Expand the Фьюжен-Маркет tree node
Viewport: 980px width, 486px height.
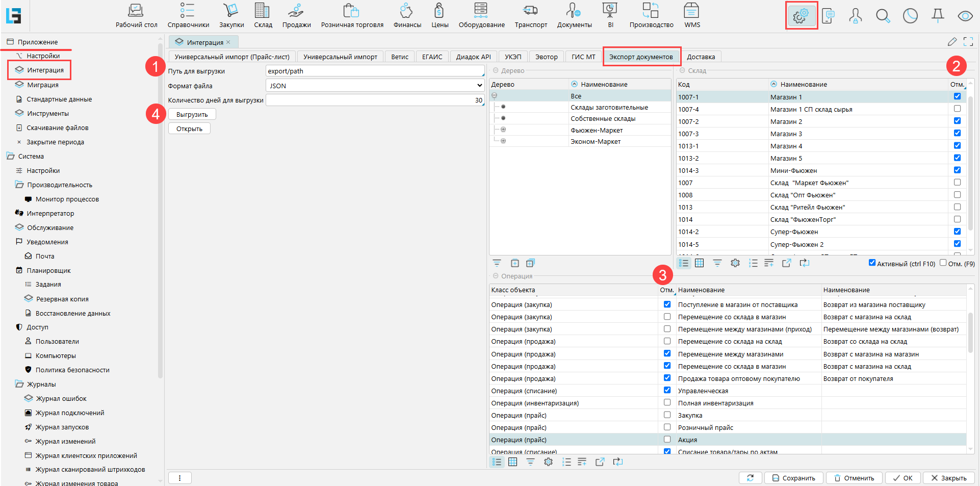(503, 130)
